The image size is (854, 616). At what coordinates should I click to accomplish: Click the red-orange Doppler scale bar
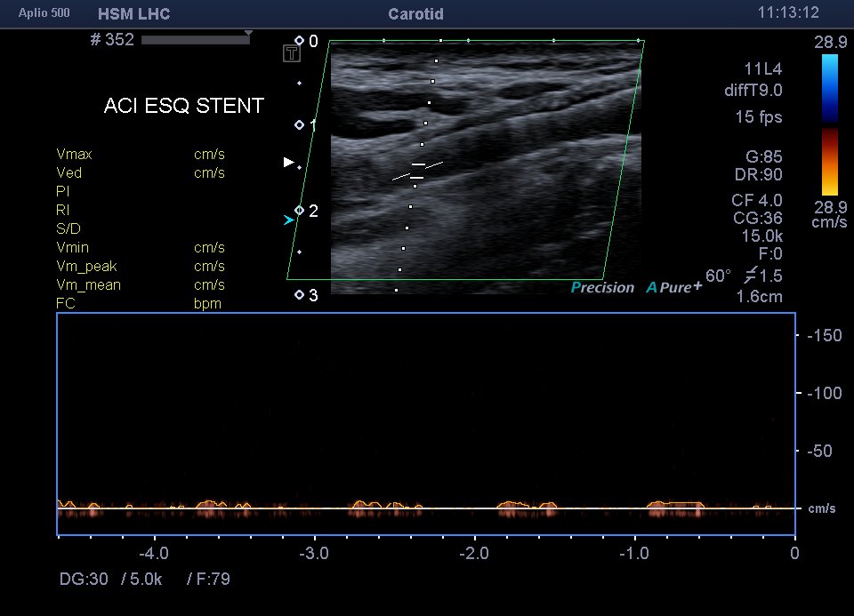[829, 162]
